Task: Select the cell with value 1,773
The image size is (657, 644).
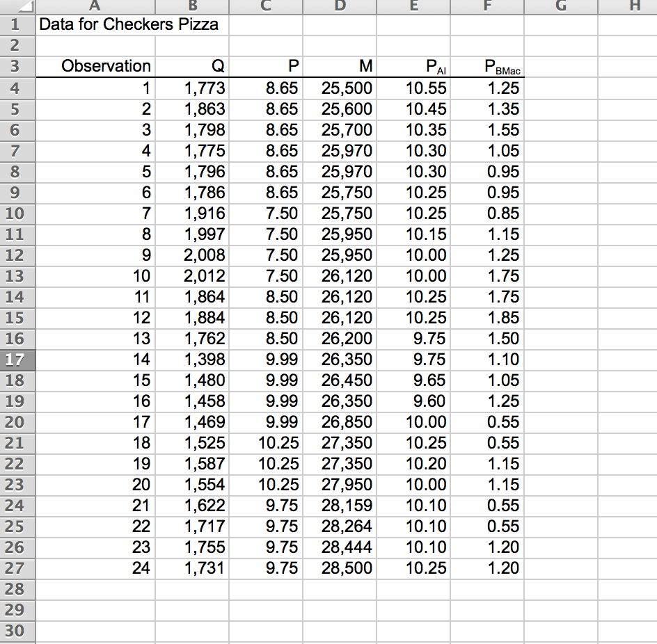Action: point(193,88)
